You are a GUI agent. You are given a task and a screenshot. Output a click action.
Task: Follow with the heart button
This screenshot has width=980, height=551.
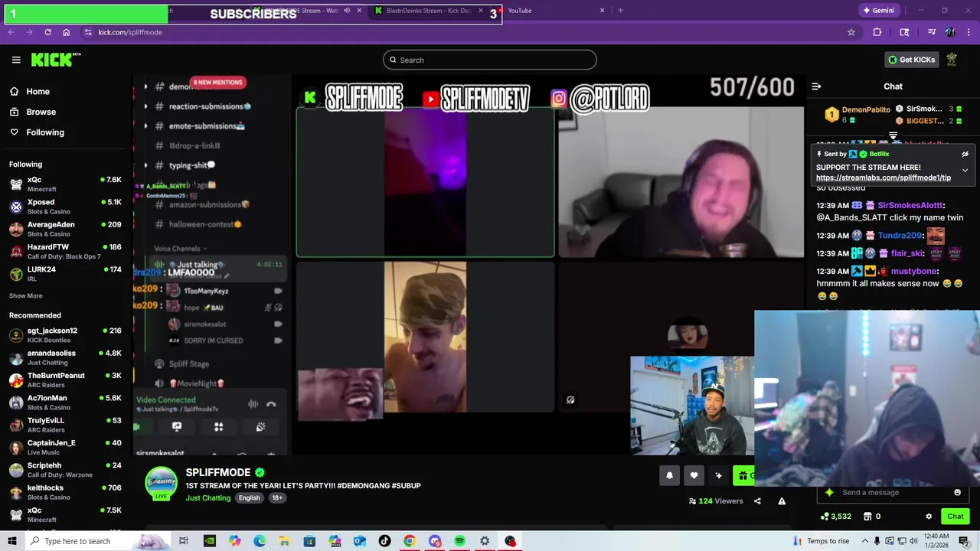point(694,475)
